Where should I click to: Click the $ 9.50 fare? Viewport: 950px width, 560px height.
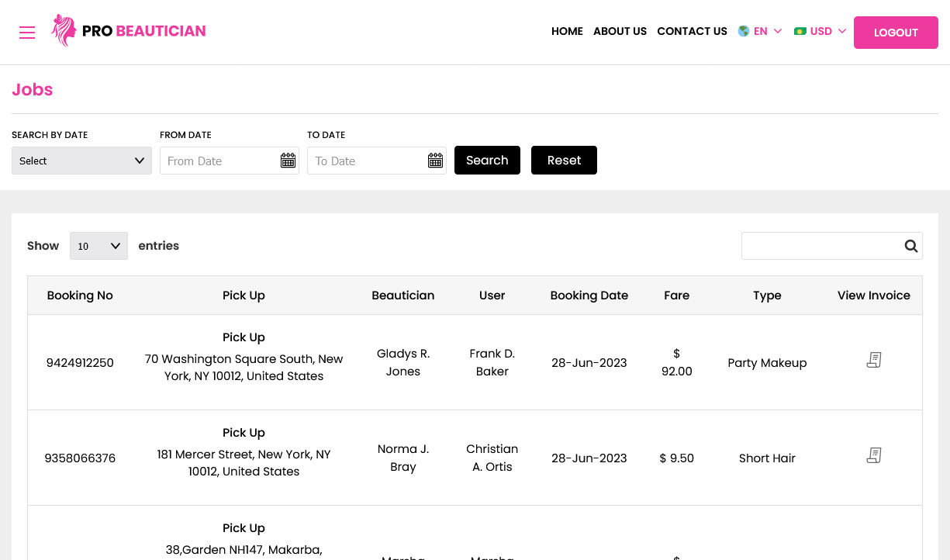pos(677,458)
